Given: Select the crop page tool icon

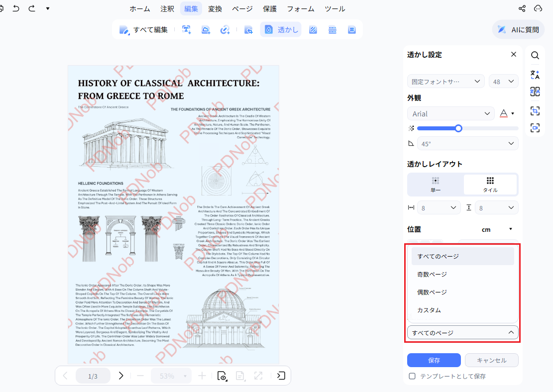Looking at the screenshot, I should pyautogui.click(x=249, y=30).
